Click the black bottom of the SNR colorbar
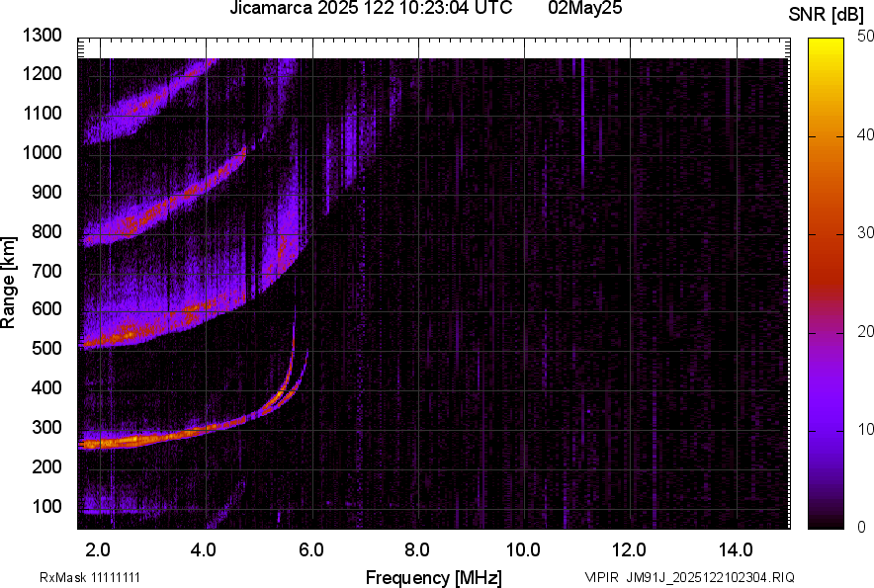874x588 pixels. (825, 522)
